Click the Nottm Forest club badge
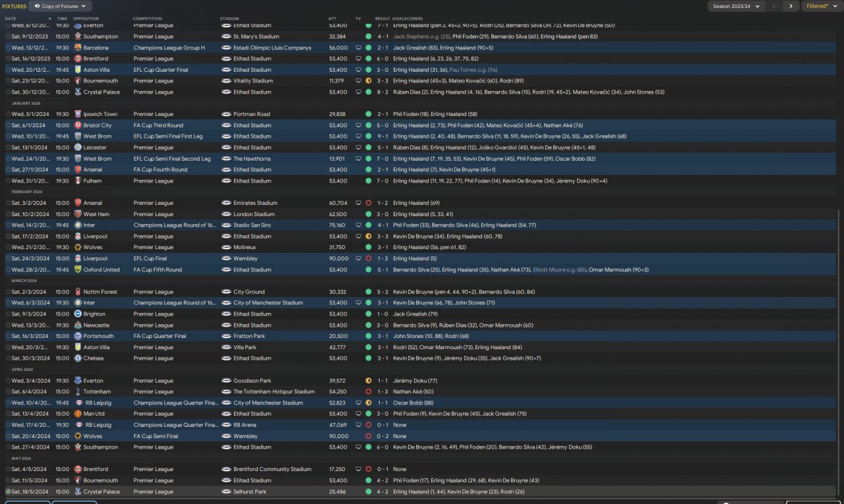Image resolution: width=844 pixels, height=504 pixels. click(78, 292)
